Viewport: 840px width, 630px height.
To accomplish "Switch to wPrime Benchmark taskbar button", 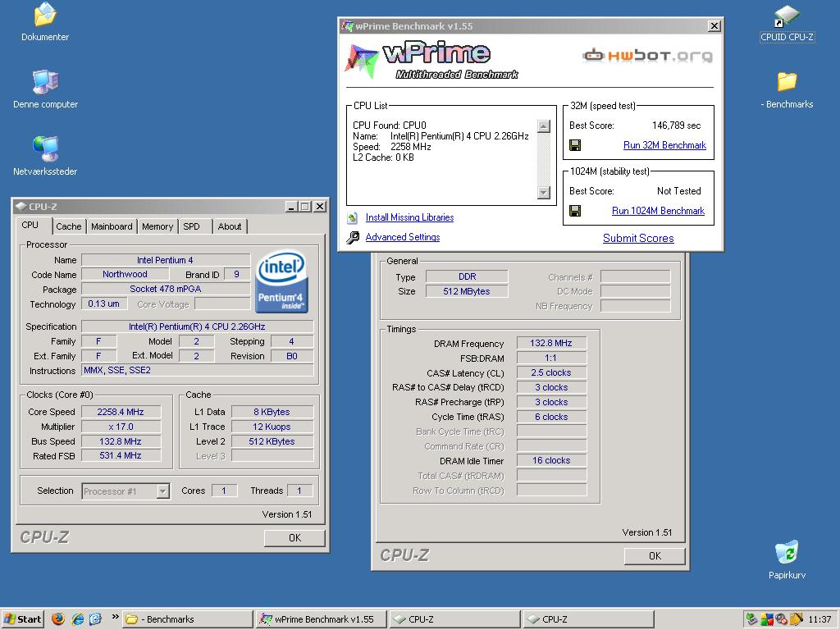I will coord(322,619).
